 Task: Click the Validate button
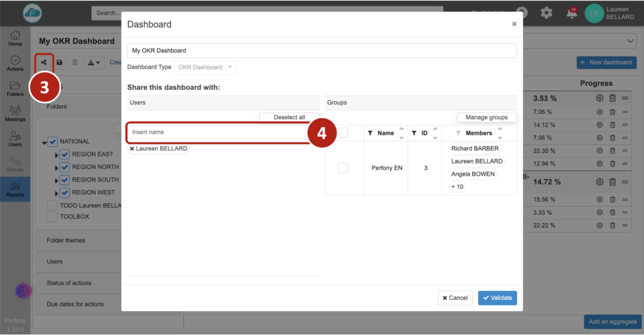point(497,297)
